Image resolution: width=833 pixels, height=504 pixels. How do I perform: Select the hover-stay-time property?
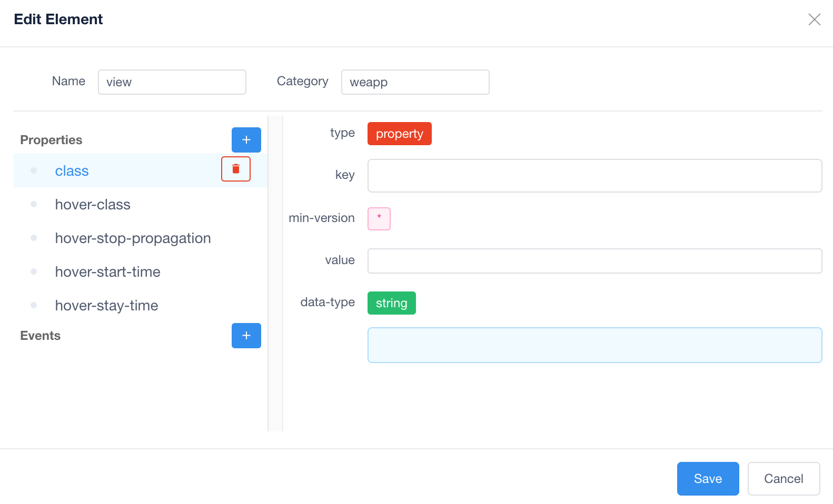141,305
